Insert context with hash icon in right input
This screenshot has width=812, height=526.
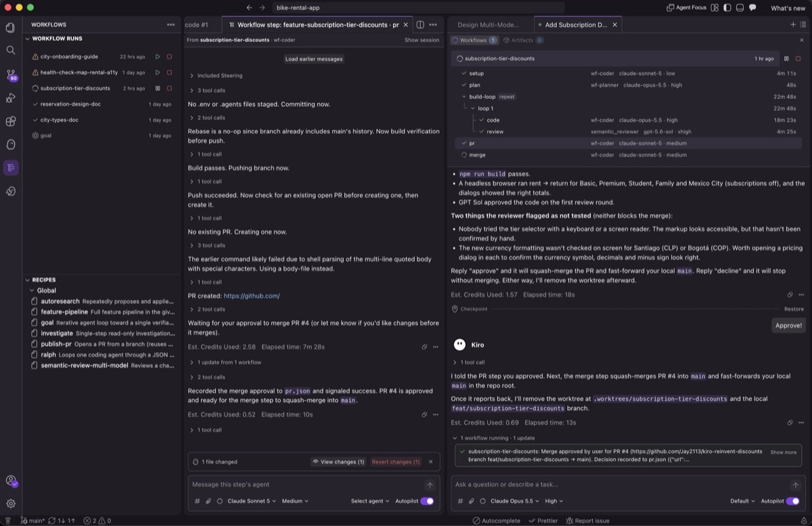460,501
